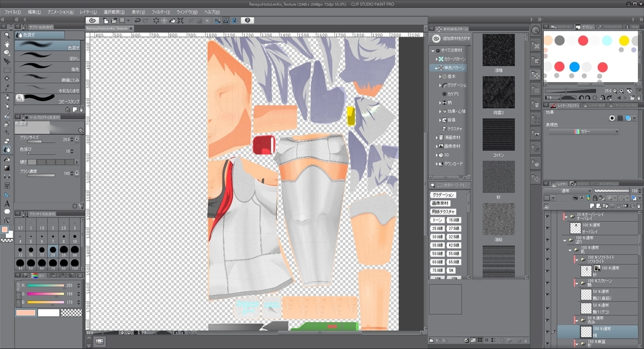Hide the オーバーレイ folder (20%) layer
Image resolution: width=644 pixels, height=349 pixels.
(x=547, y=216)
